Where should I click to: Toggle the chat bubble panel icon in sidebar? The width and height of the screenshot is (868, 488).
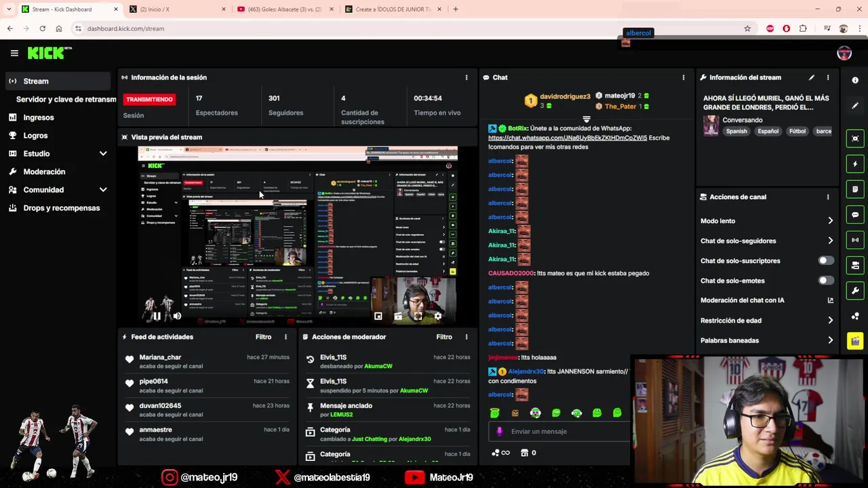tap(855, 215)
